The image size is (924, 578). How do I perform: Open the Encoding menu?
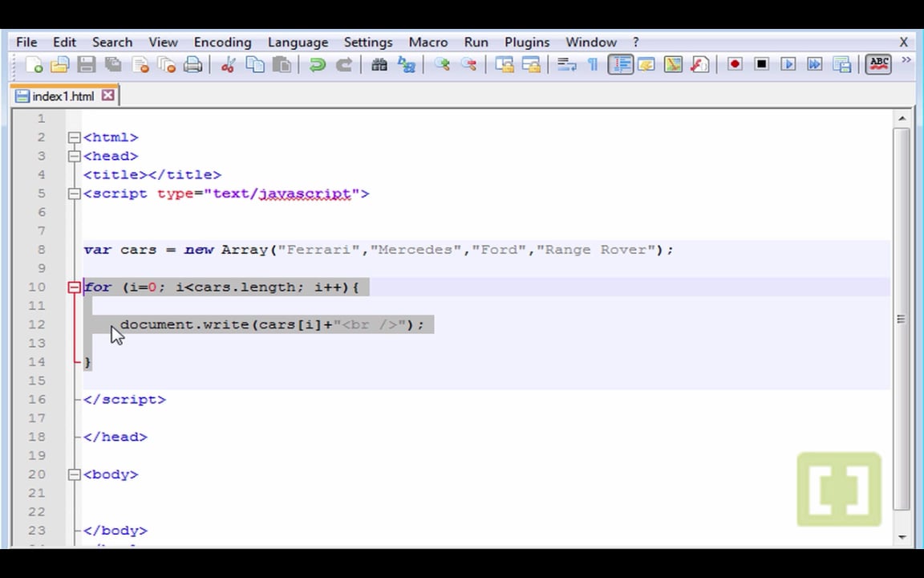pos(223,43)
